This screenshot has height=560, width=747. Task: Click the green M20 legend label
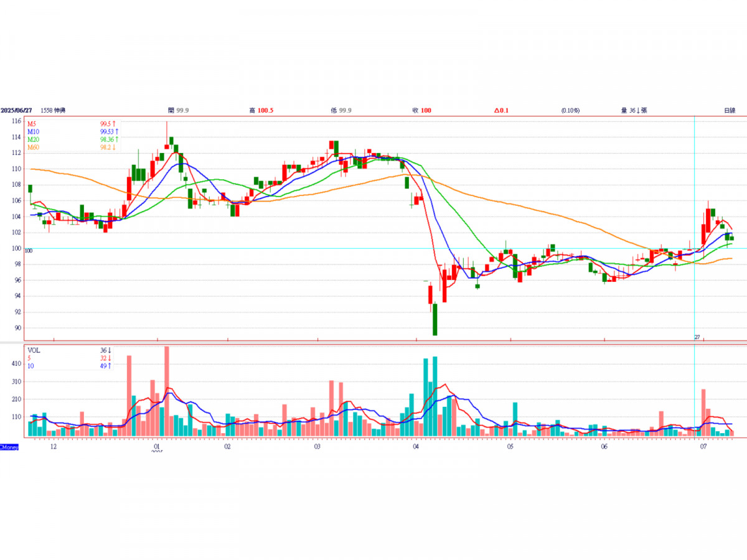point(32,139)
